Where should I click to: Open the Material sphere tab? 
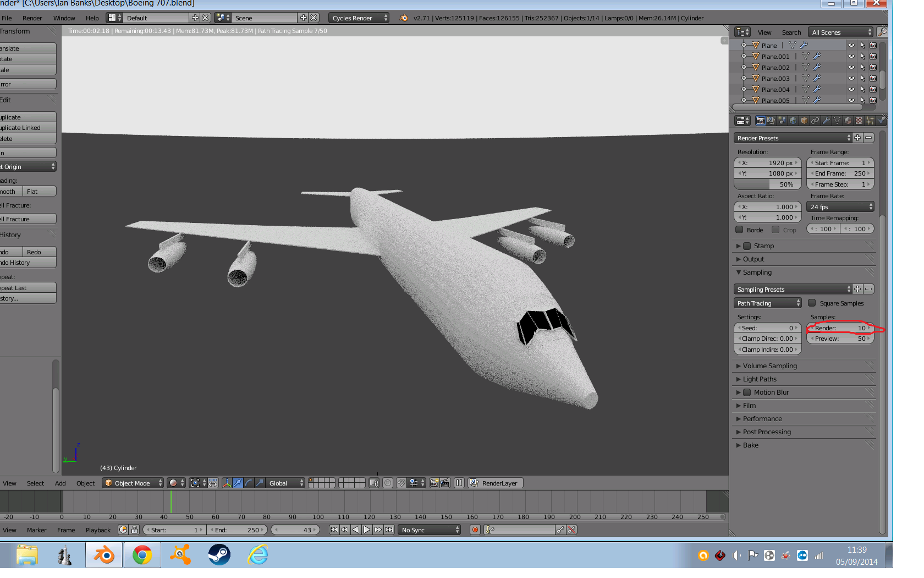tap(848, 121)
